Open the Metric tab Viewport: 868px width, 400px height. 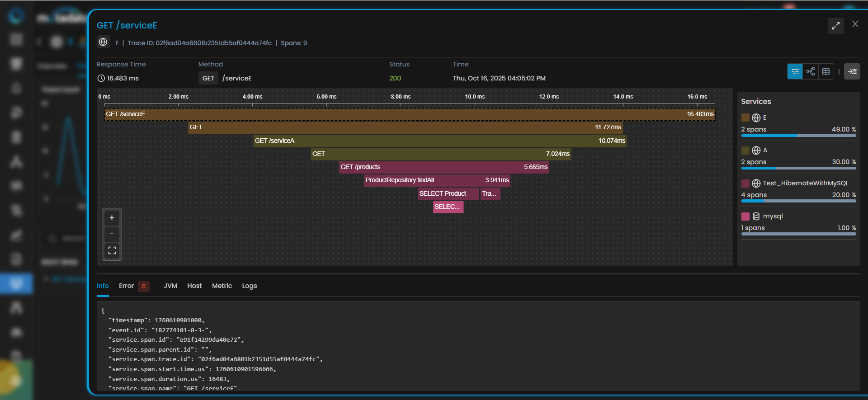[222, 286]
